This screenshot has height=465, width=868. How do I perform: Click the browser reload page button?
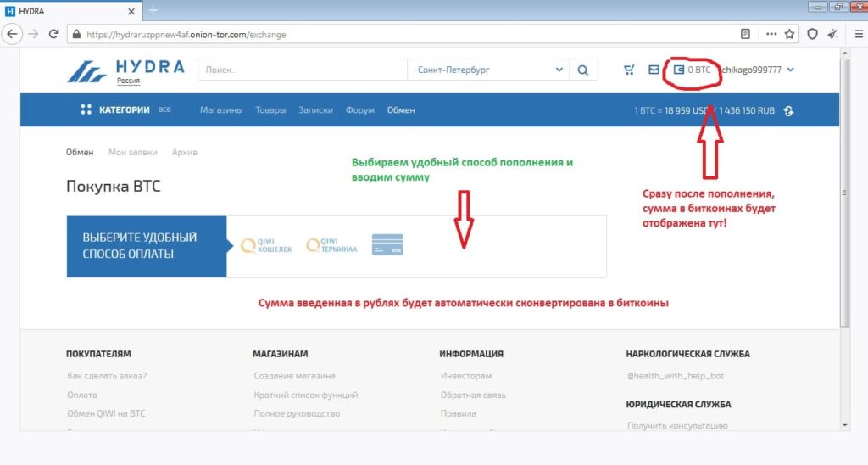pyautogui.click(x=53, y=34)
